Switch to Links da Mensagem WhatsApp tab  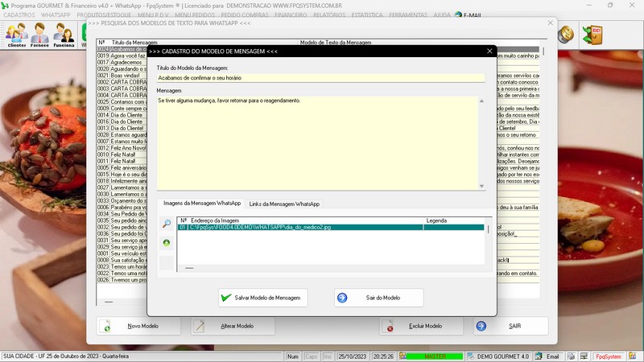[284, 204]
